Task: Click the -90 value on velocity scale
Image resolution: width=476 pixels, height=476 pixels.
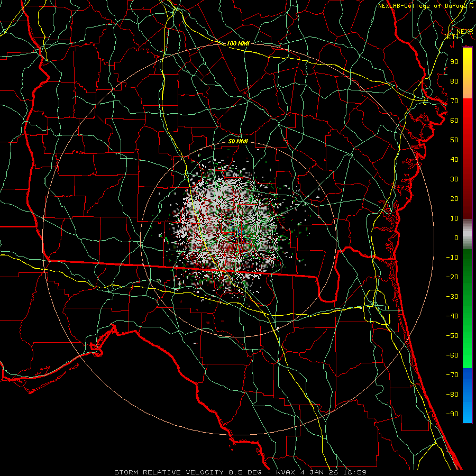Action: [452, 414]
